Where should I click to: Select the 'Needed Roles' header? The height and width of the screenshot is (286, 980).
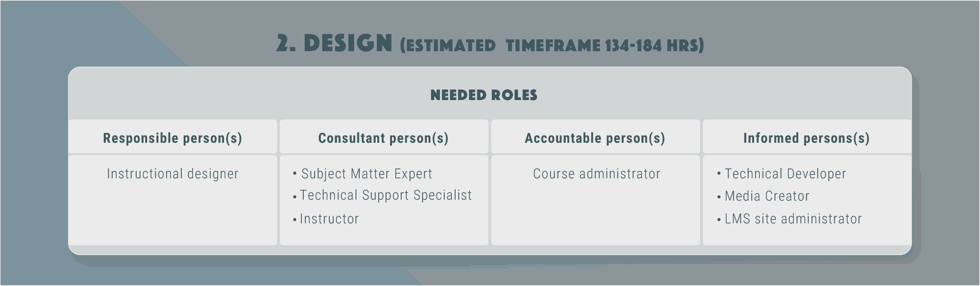pyautogui.click(x=484, y=95)
